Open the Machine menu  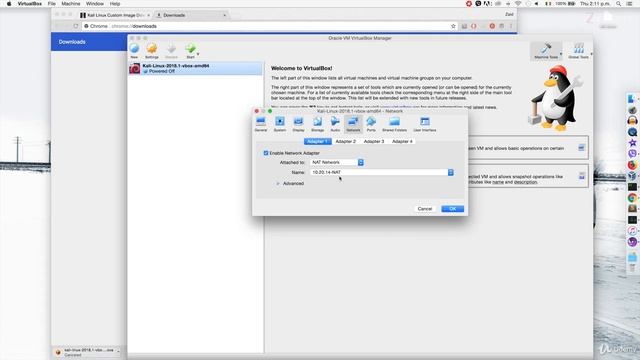[71, 4]
